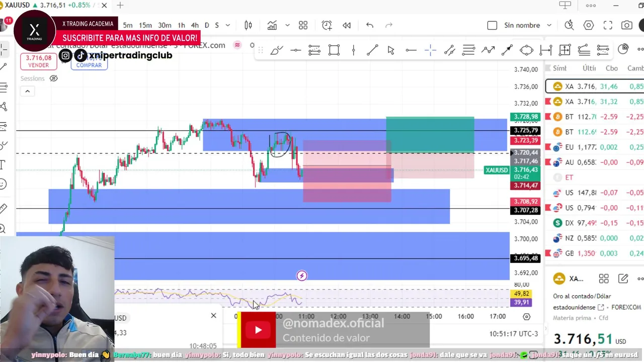Open more options at favorites bar end
The image size is (644, 362).
coord(640,49)
